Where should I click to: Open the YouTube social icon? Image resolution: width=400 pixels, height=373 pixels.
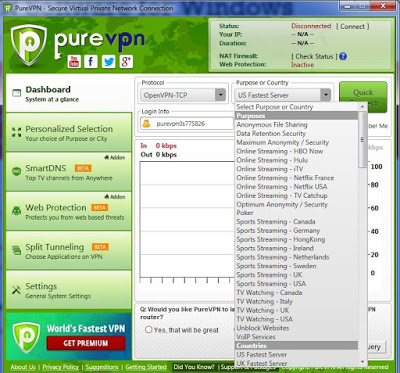coord(74,62)
